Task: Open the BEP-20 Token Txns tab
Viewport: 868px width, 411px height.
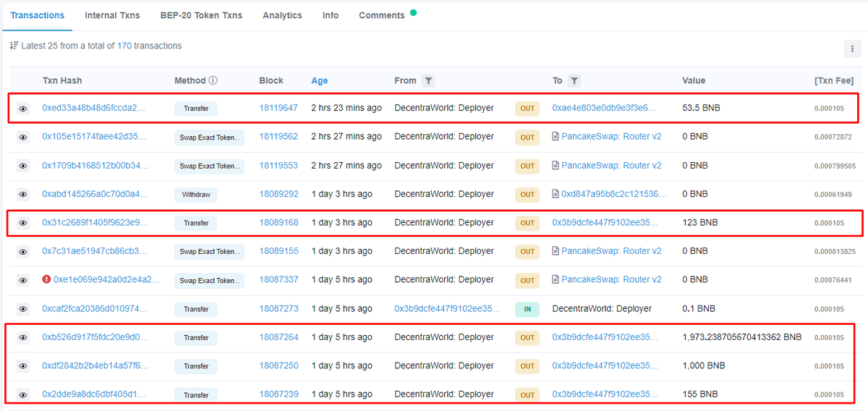Action: [x=201, y=15]
